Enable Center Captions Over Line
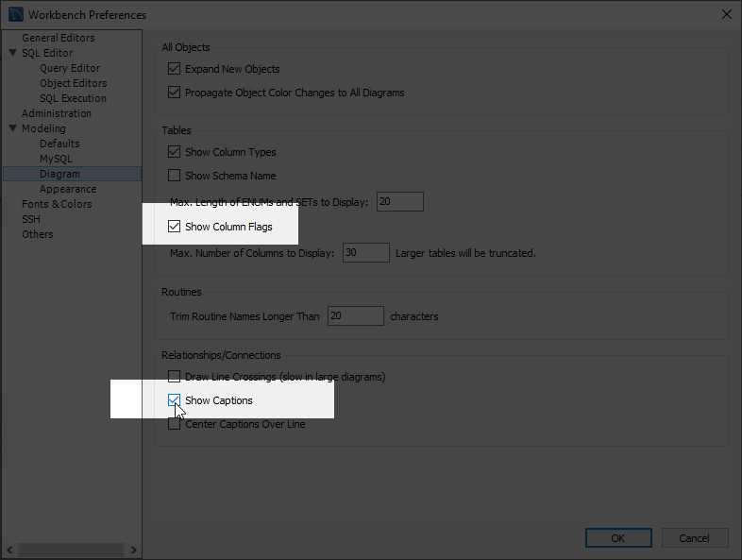742x560 pixels. coord(174,424)
